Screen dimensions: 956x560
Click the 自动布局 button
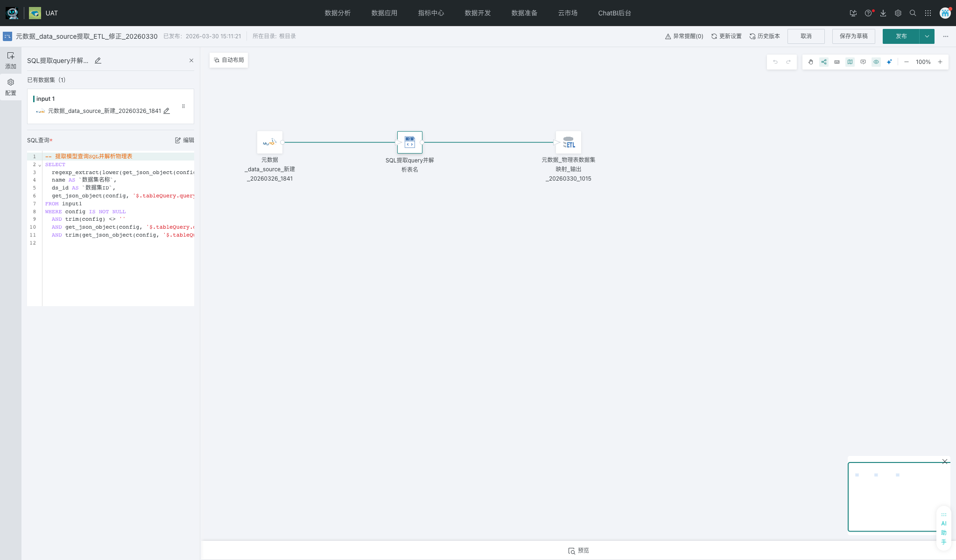pos(229,60)
